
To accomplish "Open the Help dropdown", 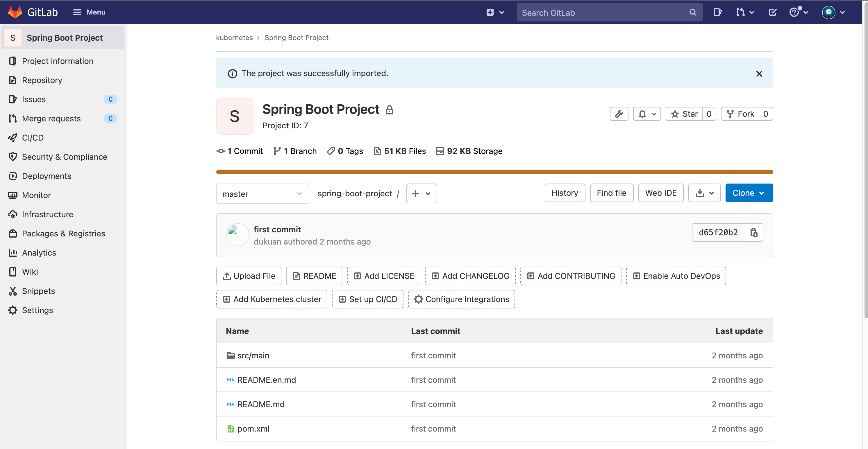I will (x=798, y=12).
